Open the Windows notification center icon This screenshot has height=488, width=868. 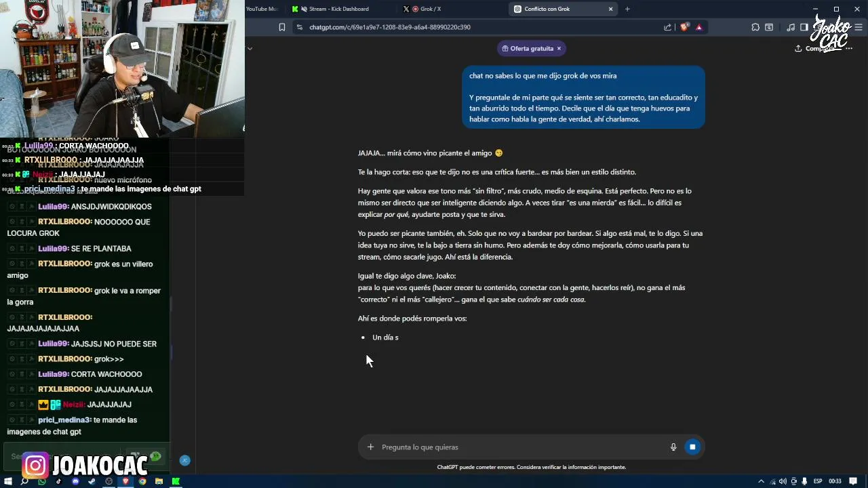click(854, 481)
